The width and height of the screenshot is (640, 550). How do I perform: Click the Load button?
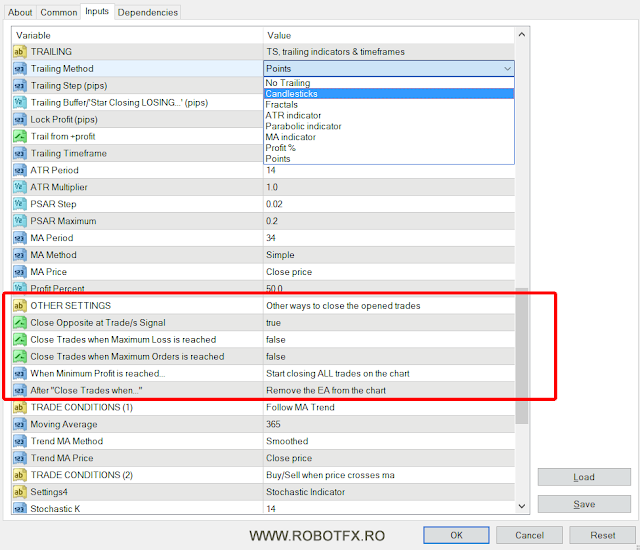pos(584,477)
